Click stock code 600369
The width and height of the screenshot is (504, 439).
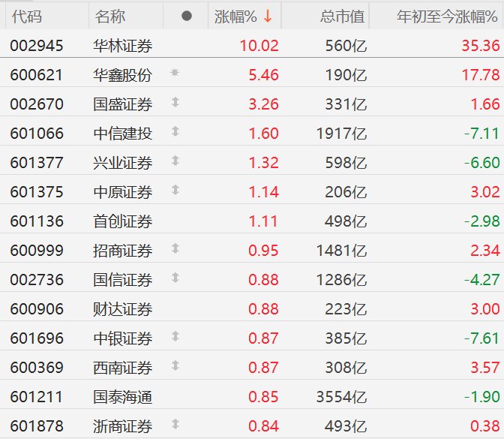pos(37,368)
